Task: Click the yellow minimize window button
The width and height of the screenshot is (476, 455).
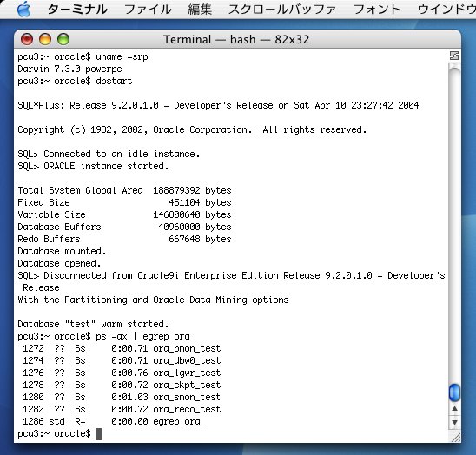Action: click(45, 39)
